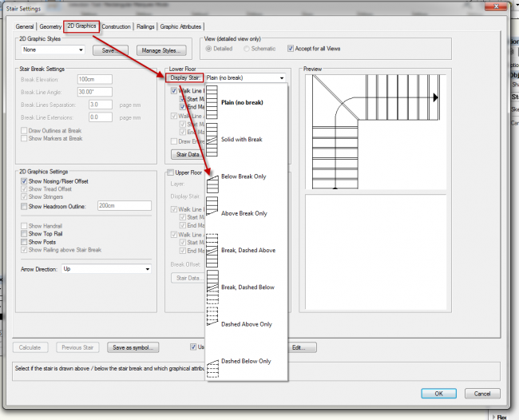519x420 pixels.
Task: Pick the Break, Dashed Below stair icon
Action: click(x=212, y=287)
